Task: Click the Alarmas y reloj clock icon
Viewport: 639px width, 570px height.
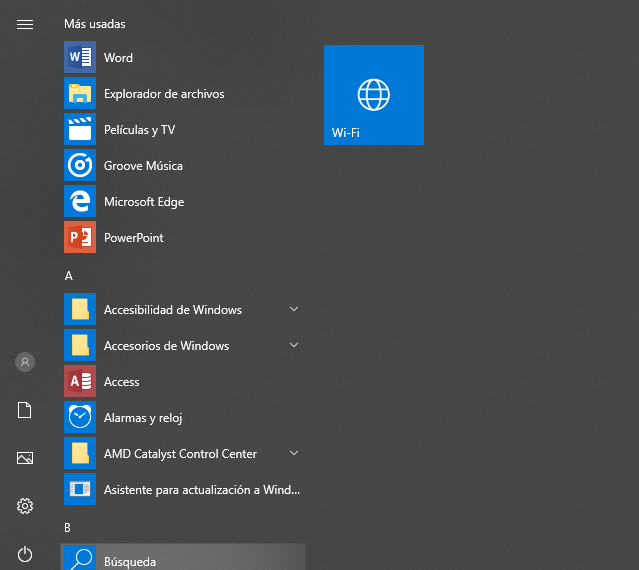Action: (80, 417)
